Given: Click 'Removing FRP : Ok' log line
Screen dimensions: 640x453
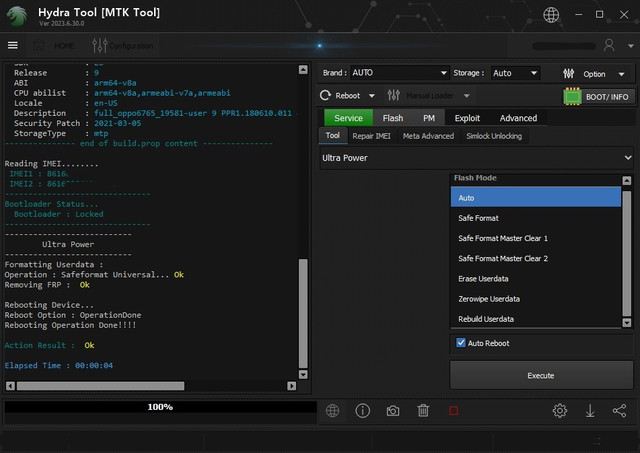Looking at the screenshot, I should click(47, 285).
